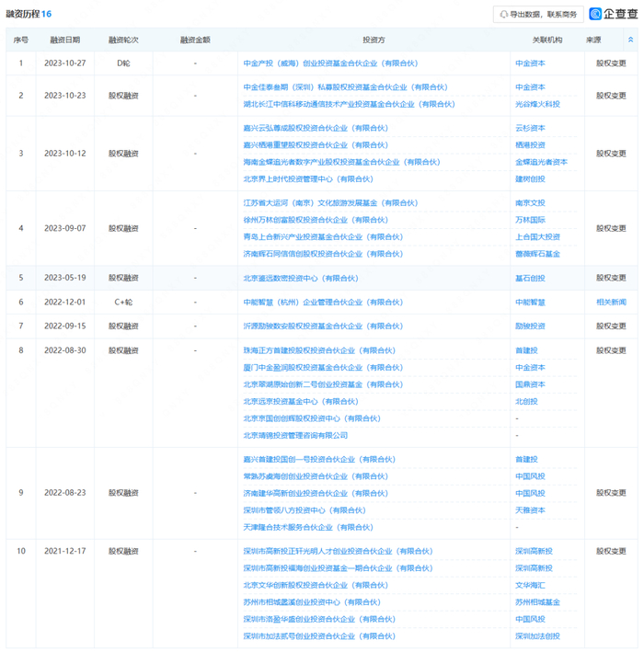Open 青岛上合新兴产业投资基金合伙企业 link
Viewport: 644px width, 652px height.
[323, 237]
